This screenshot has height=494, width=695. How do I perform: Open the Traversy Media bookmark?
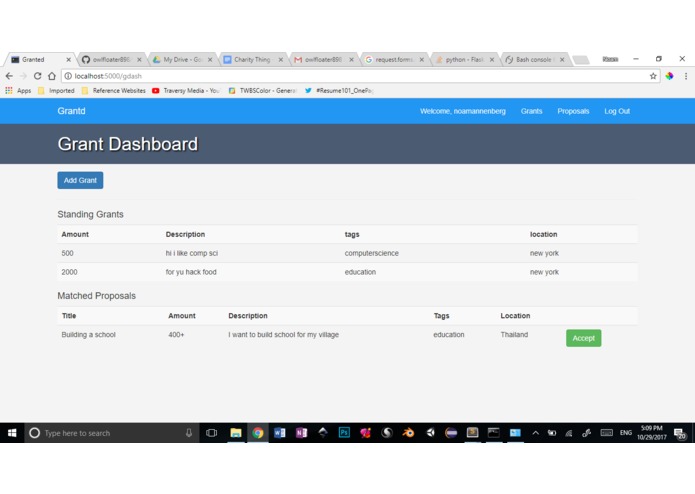click(x=186, y=90)
